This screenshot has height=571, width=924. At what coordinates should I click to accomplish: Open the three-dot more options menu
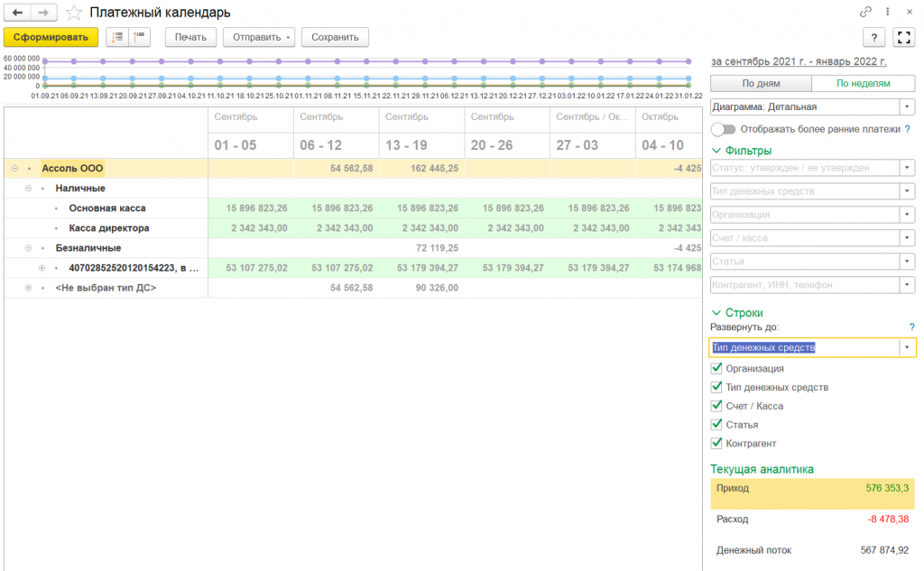[x=888, y=12]
